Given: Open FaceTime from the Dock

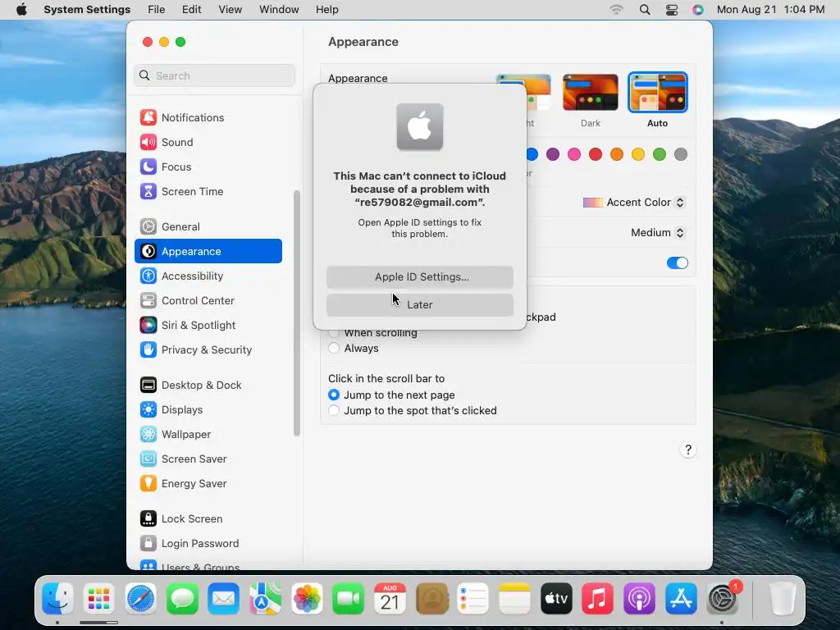Looking at the screenshot, I should pyautogui.click(x=348, y=598).
